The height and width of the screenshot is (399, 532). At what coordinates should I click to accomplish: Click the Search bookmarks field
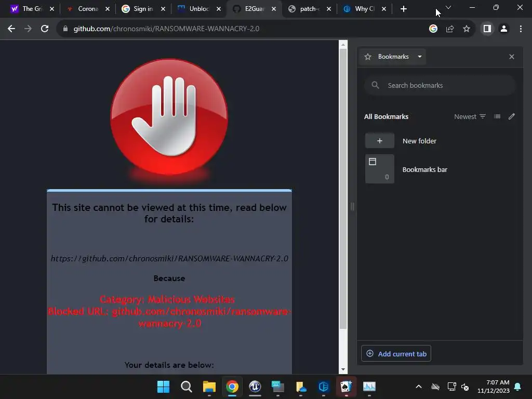tap(440, 85)
